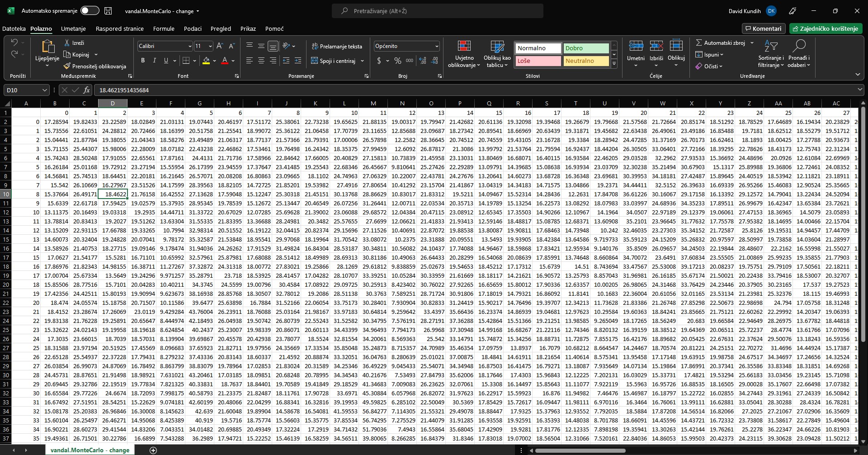Toggle underline formatting
The width and height of the screenshot is (868, 455).
[x=166, y=61]
